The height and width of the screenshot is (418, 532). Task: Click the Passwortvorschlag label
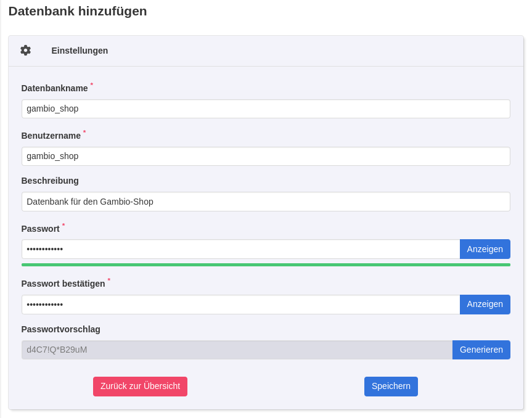pos(61,329)
